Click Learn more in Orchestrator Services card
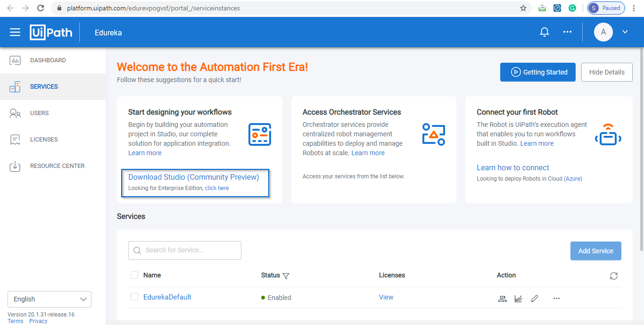This screenshot has width=644, height=325. coord(368,153)
